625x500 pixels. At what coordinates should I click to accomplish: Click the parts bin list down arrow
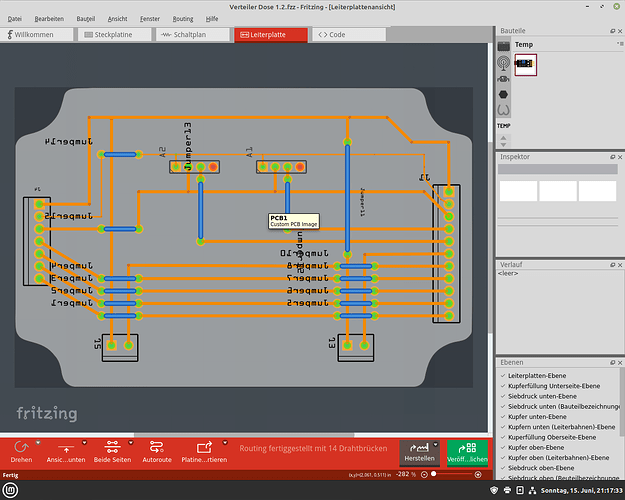click(x=503, y=145)
